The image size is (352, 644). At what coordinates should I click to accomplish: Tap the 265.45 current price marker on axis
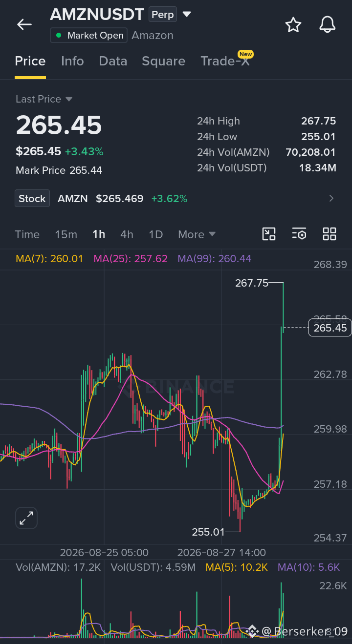(x=330, y=328)
